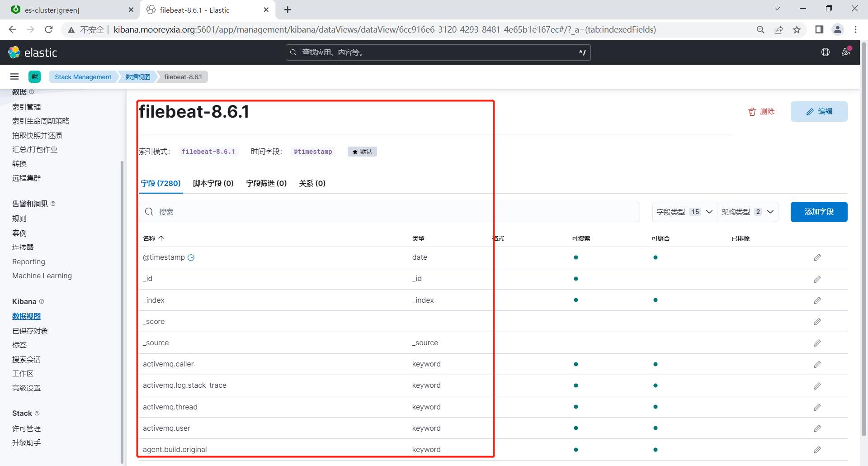Edit the activemq.caller field pencil icon
The width and height of the screenshot is (868, 466).
817,364
